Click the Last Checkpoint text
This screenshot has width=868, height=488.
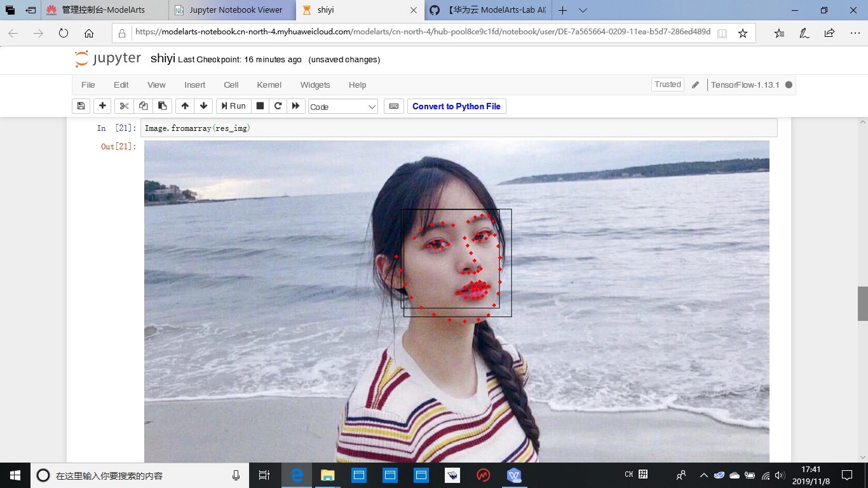click(x=240, y=60)
